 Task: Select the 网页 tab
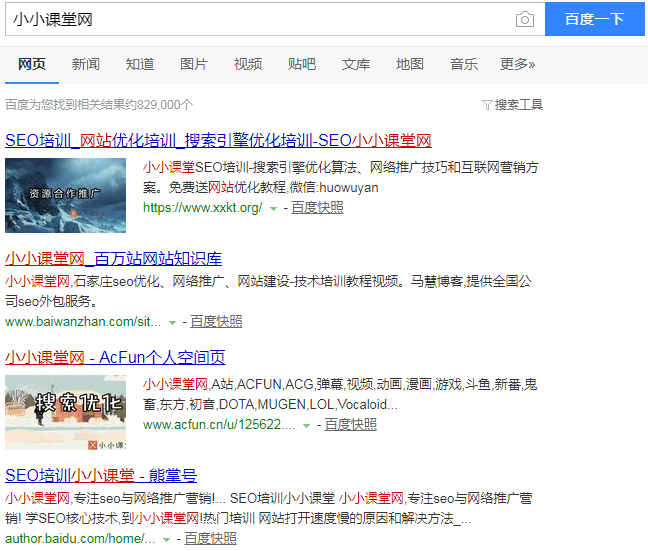click(32, 64)
